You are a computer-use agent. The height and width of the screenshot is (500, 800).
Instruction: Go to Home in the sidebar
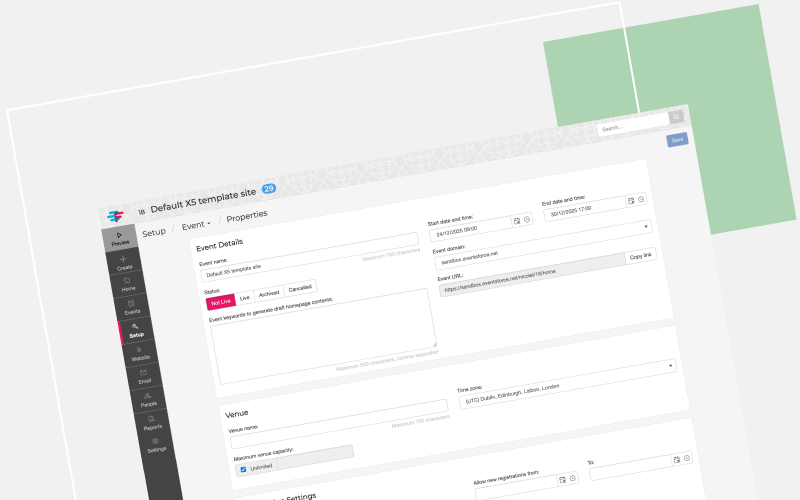128,285
